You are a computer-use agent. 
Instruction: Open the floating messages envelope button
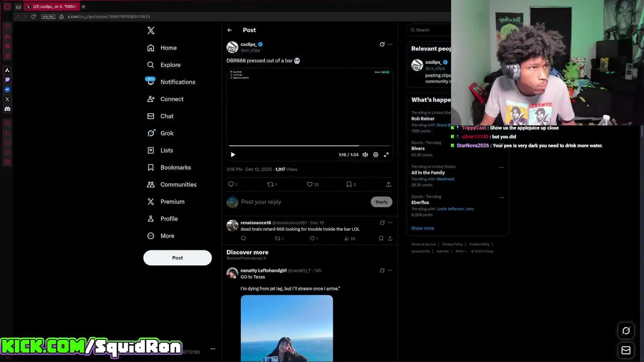(626, 350)
